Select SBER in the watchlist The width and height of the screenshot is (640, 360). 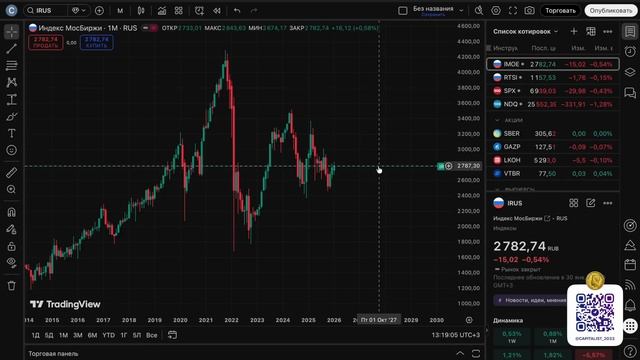pos(553,133)
